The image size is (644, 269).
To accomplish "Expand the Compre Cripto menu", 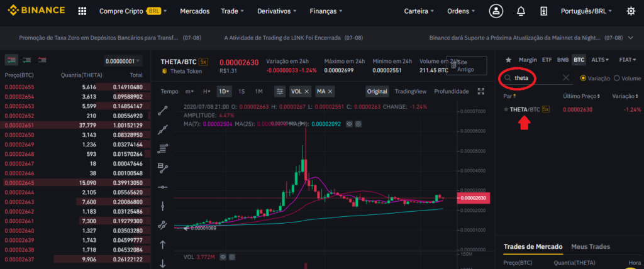I will coord(133,11).
